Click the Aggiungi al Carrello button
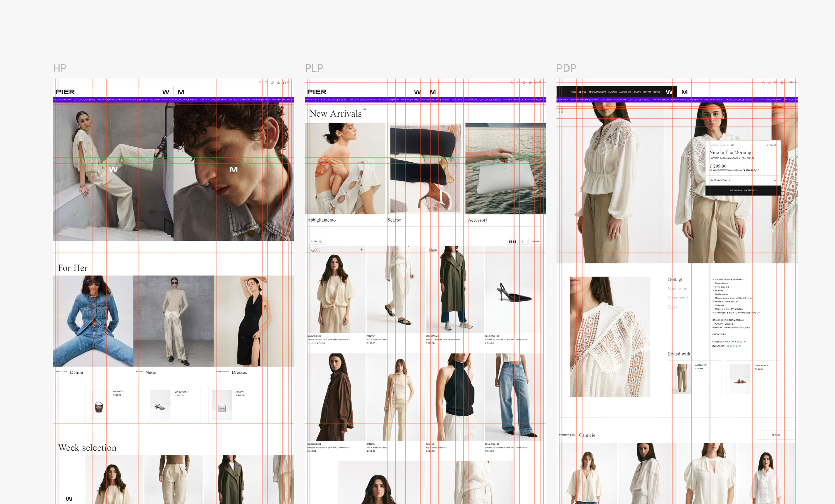Viewport: 835px width, 504px height. tap(743, 190)
